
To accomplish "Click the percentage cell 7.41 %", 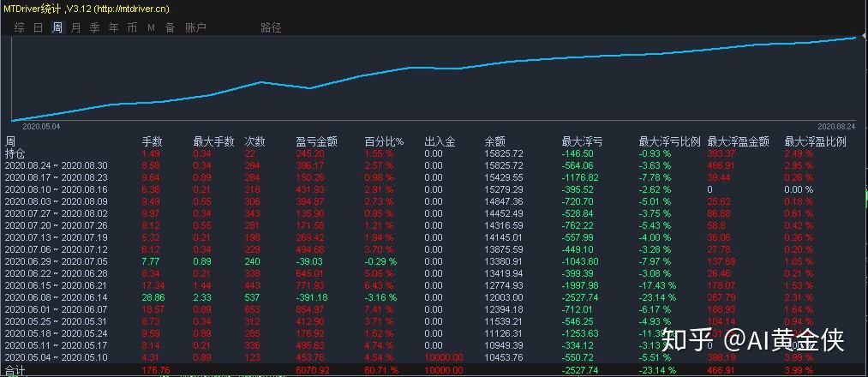I will pyautogui.click(x=379, y=309).
